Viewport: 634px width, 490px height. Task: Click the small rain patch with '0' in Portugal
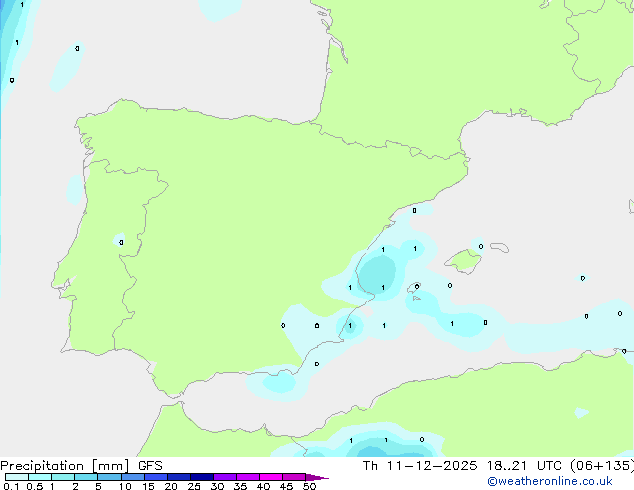tap(121, 242)
